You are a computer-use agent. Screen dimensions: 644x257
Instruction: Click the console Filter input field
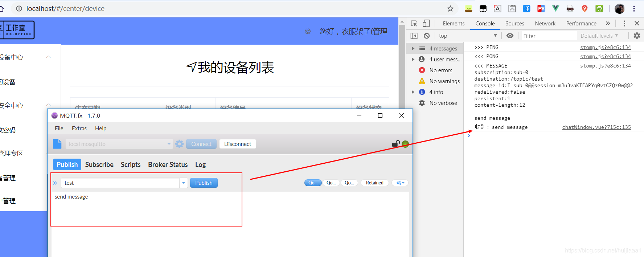[549, 36]
